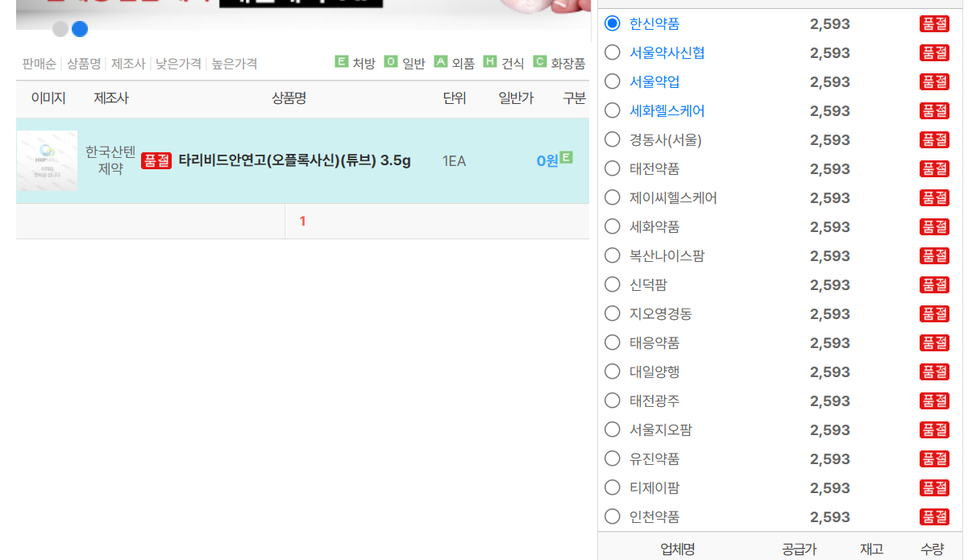The image size is (968, 560).
Task: Open 타리비드안연고(오플록사신)(튜브) 3.5g product
Action: tap(294, 160)
